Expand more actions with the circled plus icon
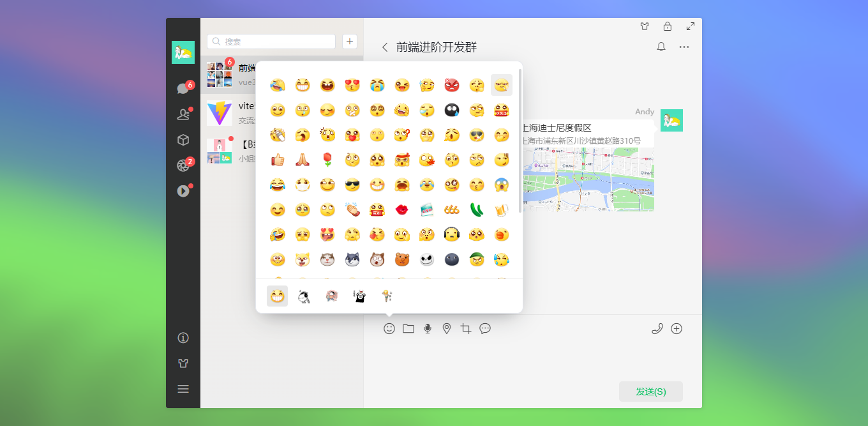 (677, 328)
